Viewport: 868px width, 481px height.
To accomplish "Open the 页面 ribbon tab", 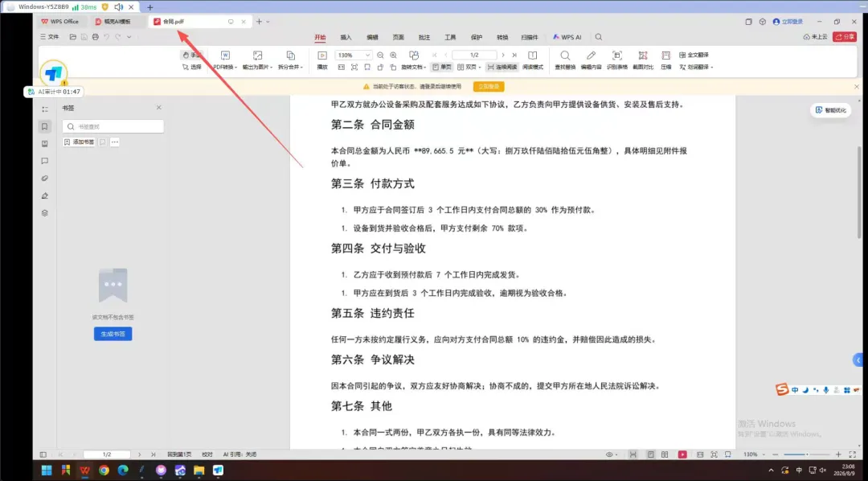I will [x=398, y=37].
